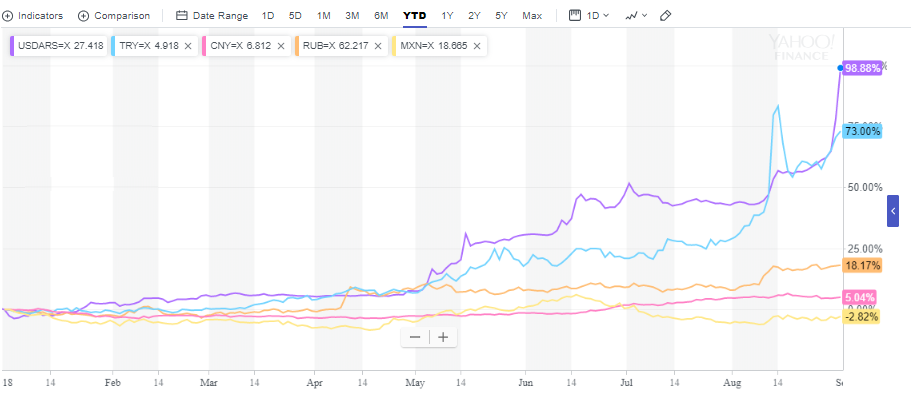Open the chart line type dropdown
Screen dimensions: 913x400
634,16
